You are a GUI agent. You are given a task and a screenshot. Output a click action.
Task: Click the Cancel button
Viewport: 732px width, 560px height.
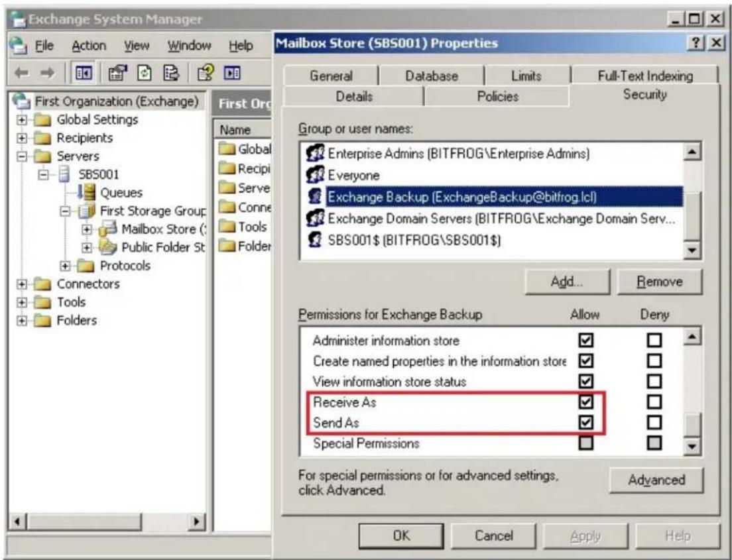(x=493, y=535)
